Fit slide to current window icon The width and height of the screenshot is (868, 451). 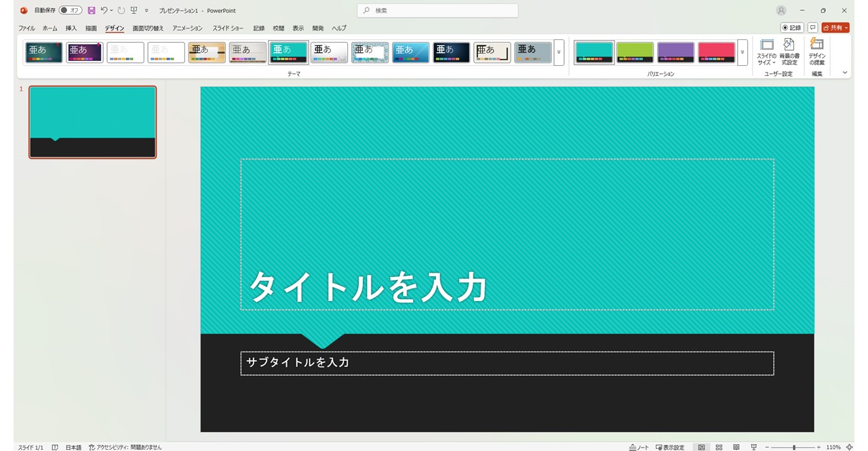[x=849, y=448]
